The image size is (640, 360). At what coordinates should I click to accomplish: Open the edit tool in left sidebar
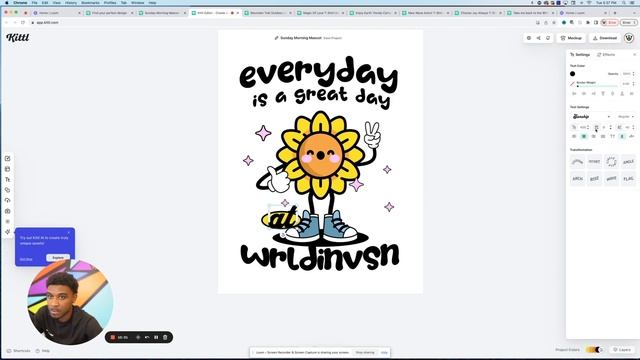(7, 158)
